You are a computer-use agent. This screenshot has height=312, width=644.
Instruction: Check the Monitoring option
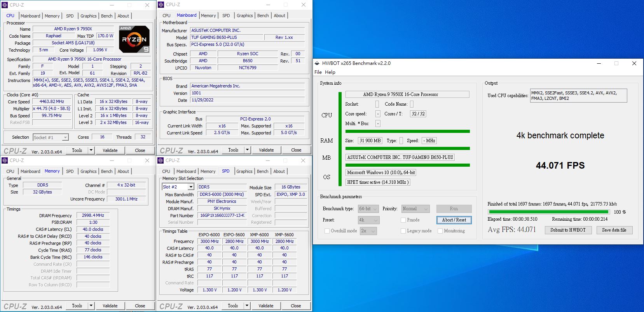click(x=440, y=231)
